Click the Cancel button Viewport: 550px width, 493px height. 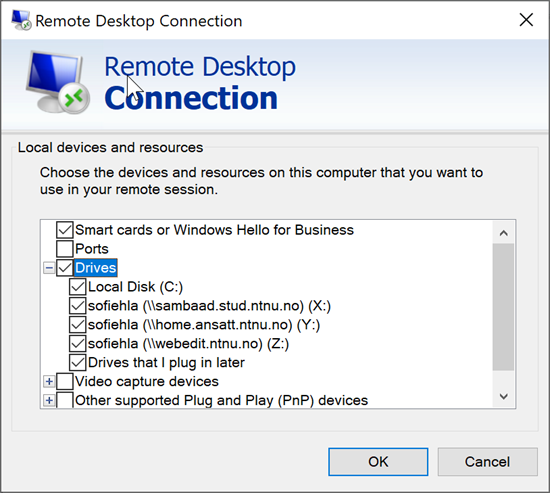pos(488,462)
